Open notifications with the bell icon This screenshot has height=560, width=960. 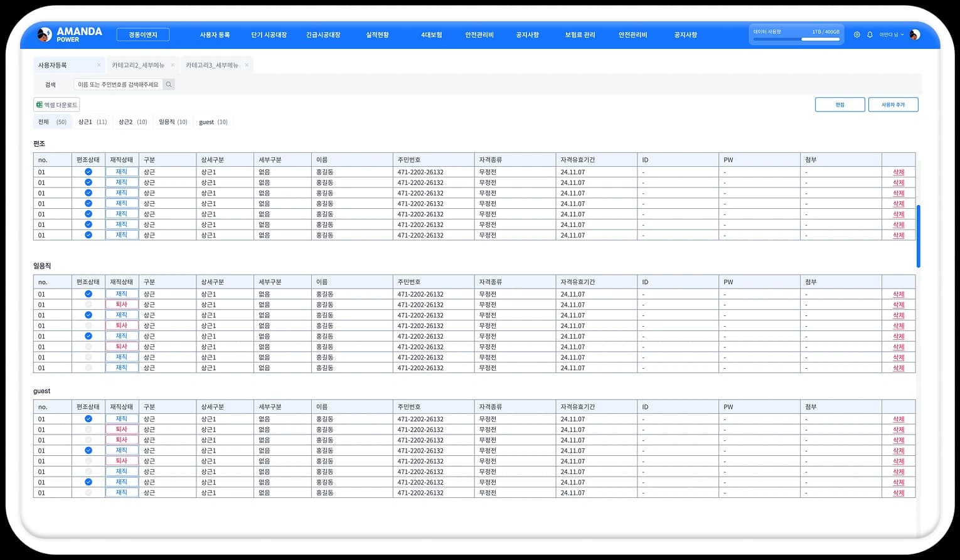point(870,35)
